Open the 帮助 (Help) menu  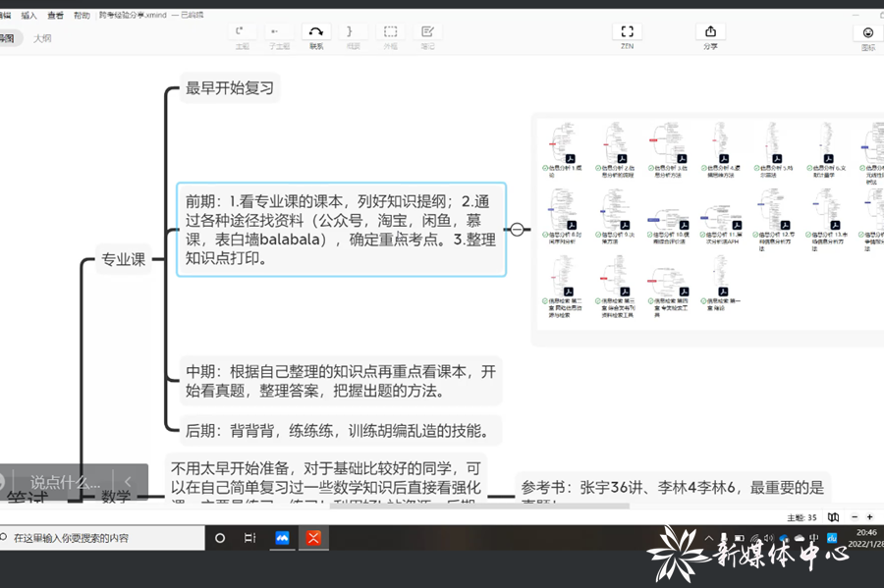[x=82, y=16]
